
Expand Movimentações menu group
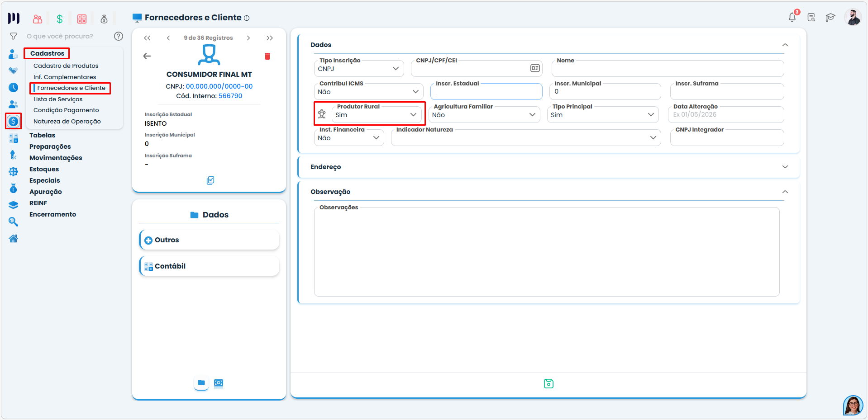tap(56, 158)
